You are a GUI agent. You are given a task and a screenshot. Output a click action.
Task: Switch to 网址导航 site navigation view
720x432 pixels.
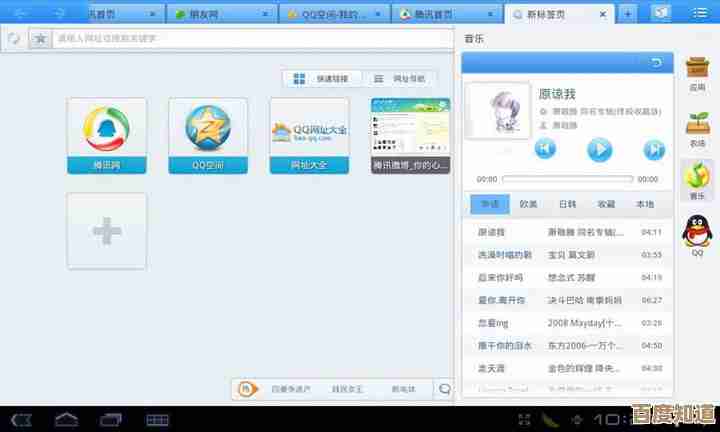click(x=399, y=78)
